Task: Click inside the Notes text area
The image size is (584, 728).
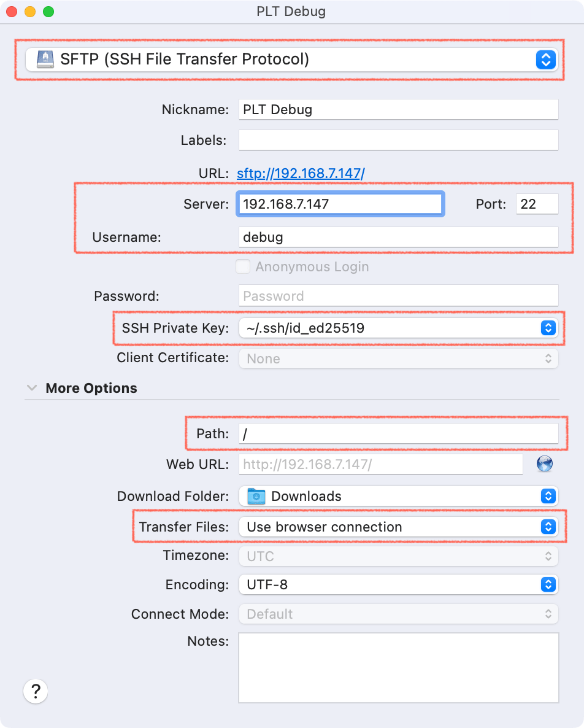Action: pos(399,666)
